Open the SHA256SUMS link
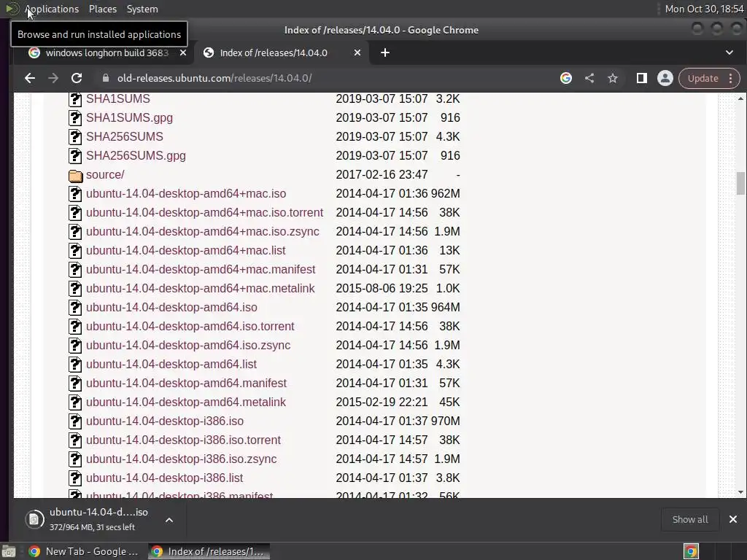Viewport: 747px width, 560px height. pyautogui.click(x=124, y=136)
